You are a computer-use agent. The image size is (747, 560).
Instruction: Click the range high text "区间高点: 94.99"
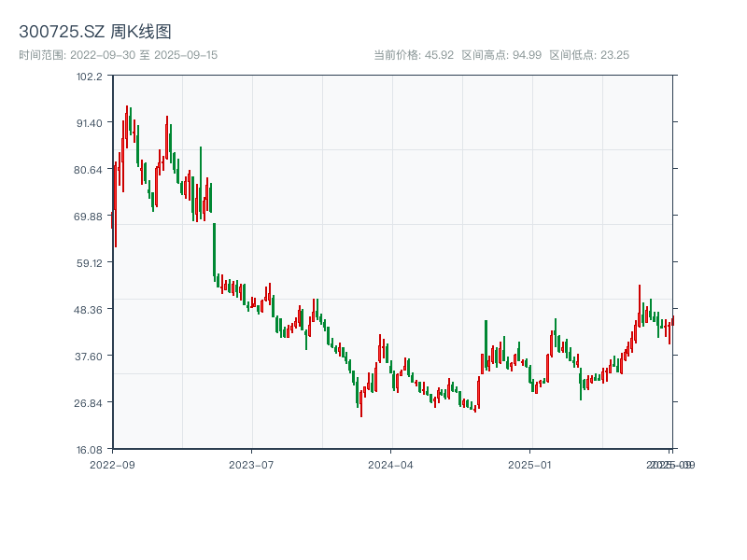[x=501, y=55]
